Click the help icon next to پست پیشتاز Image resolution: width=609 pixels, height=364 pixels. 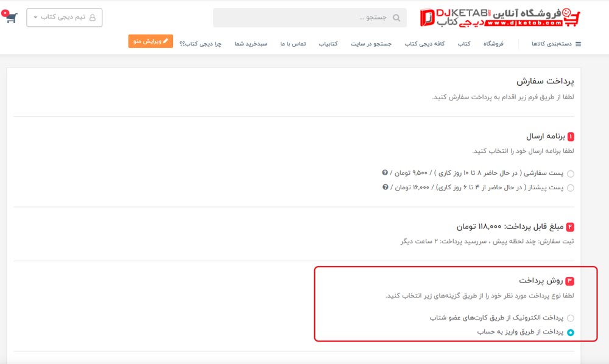click(x=385, y=187)
